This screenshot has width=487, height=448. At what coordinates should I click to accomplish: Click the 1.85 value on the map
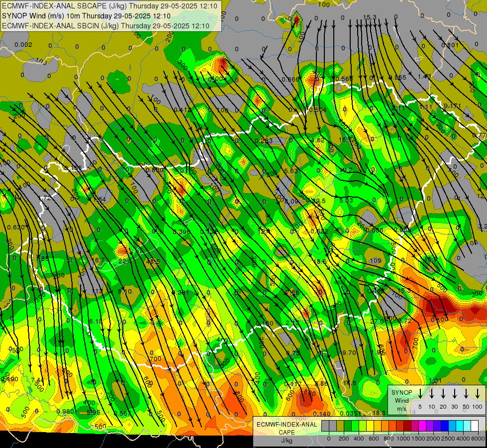42,259
